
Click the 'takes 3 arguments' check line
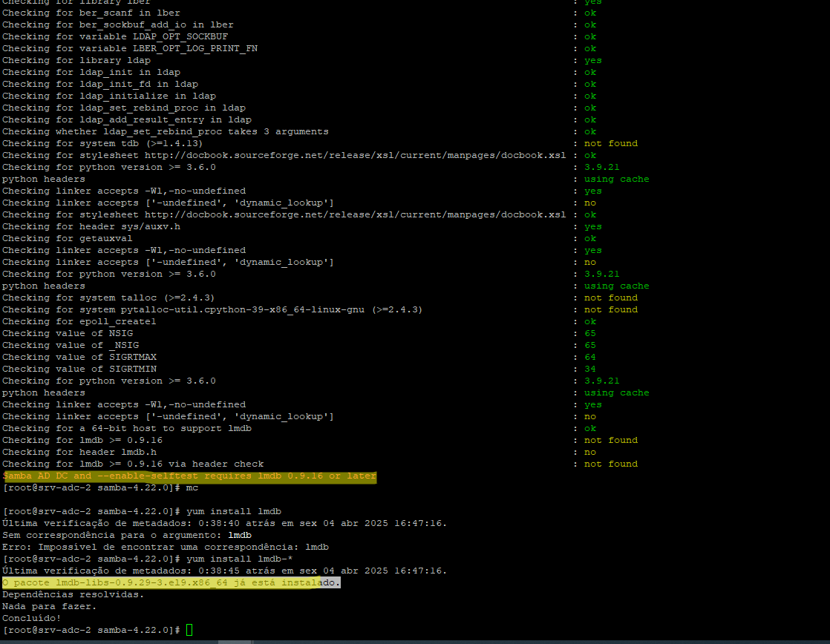[x=165, y=131]
